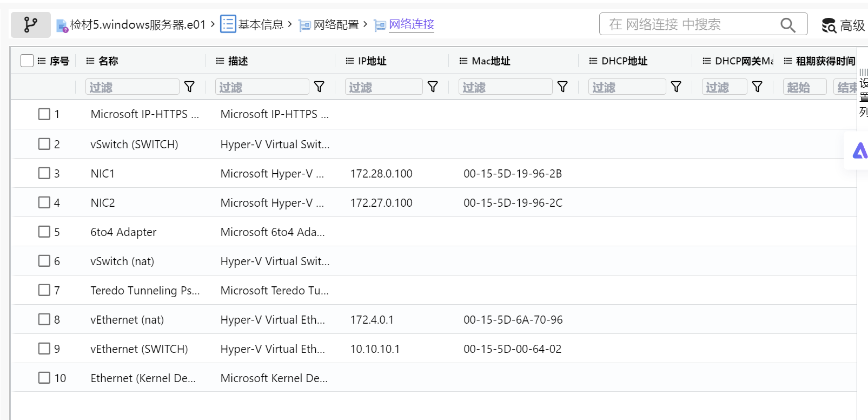868x420 pixels.
Task: Click 描述 filter input field
Action: click(x=262, y=87)
